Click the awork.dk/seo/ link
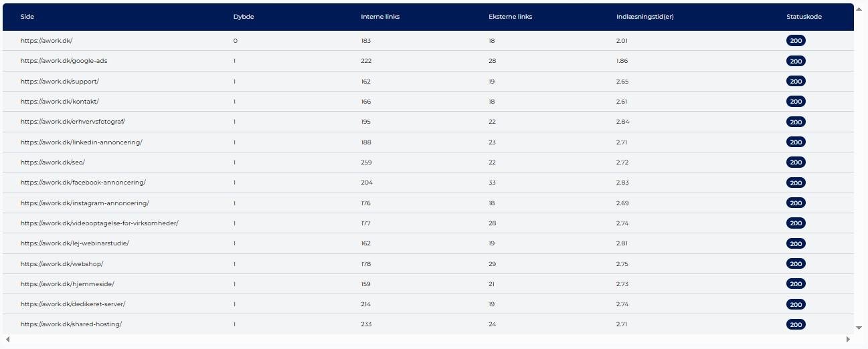 [53, 162]
